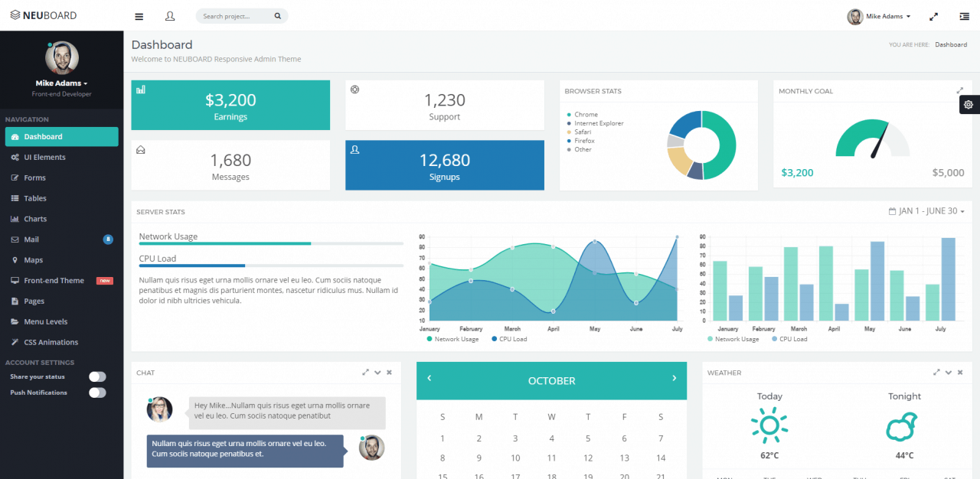Click the sunny Today weather icon
This screenshot has width=980, height=479.
769,425
